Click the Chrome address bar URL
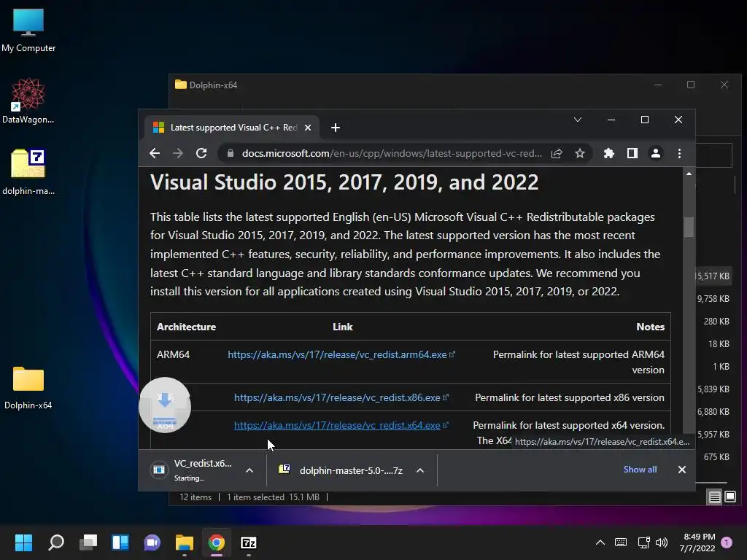Image resolution: width=747 pixels, height=560 pixels. click(x=392, y=153)
